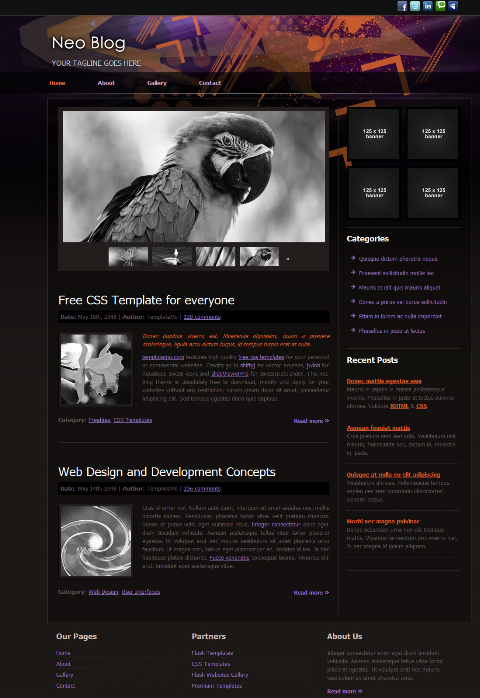Open the Twitter social icon
The image size is (480, 698).
[415, 6]
